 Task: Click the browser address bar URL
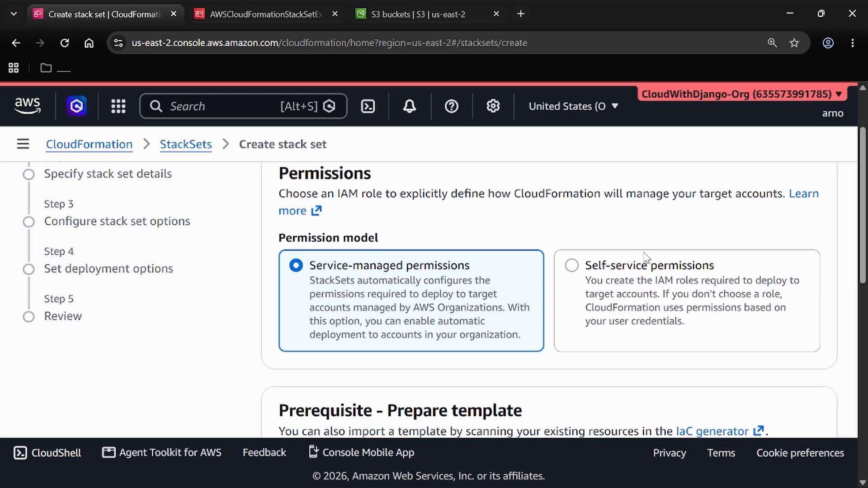329,43
